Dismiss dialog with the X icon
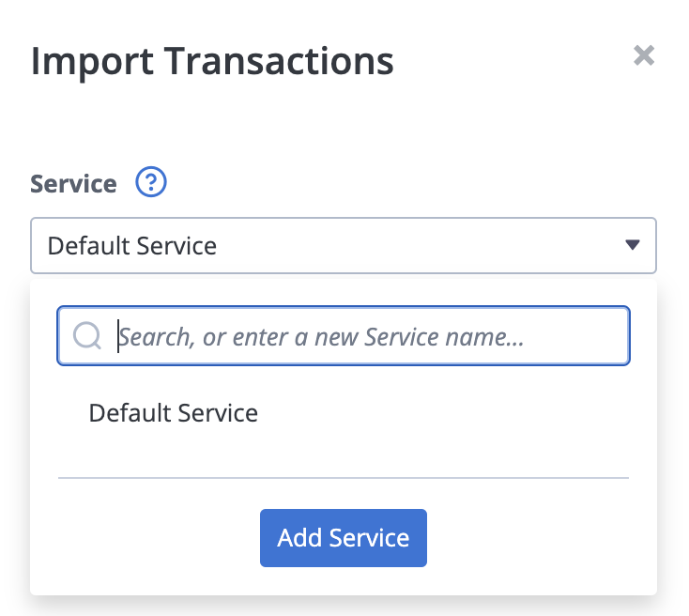The image size is (689, 616). pyautogui.click(x=644, y=55)
